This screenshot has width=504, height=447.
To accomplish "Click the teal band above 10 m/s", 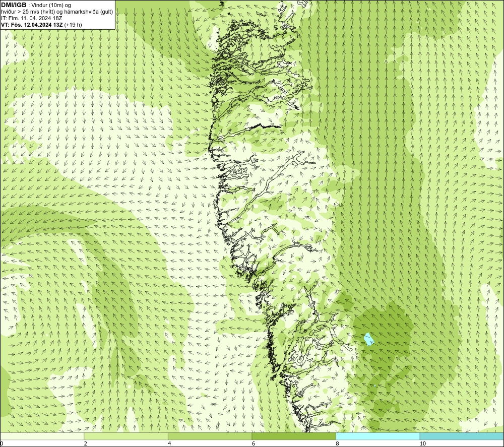I will [x=462, y=436].
